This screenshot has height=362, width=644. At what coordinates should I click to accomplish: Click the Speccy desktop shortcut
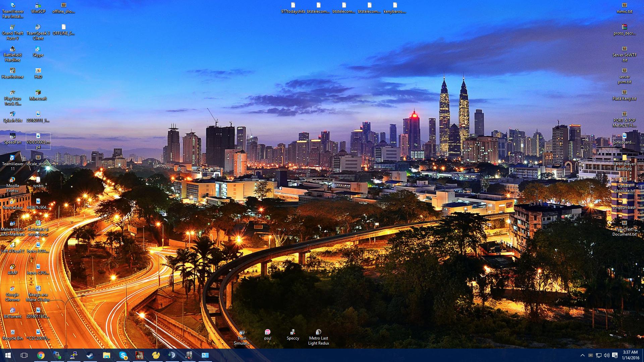tap(293, 335)
